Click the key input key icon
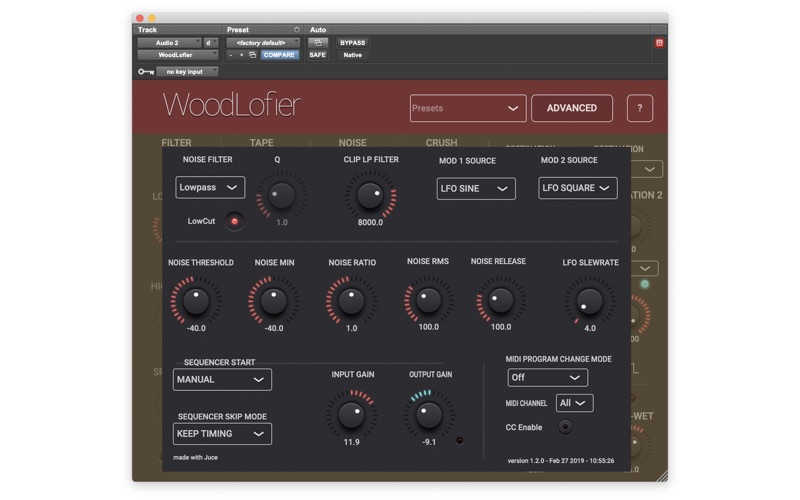The width and height of the screenshot is (800, 500). point(146,72)
